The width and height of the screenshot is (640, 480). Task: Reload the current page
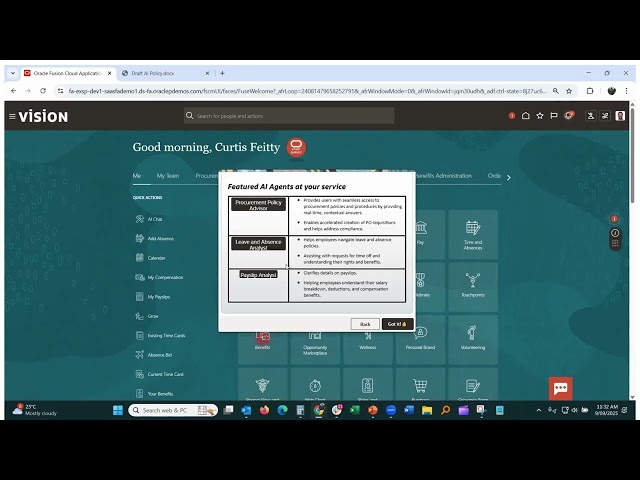[x=43, y=91]
